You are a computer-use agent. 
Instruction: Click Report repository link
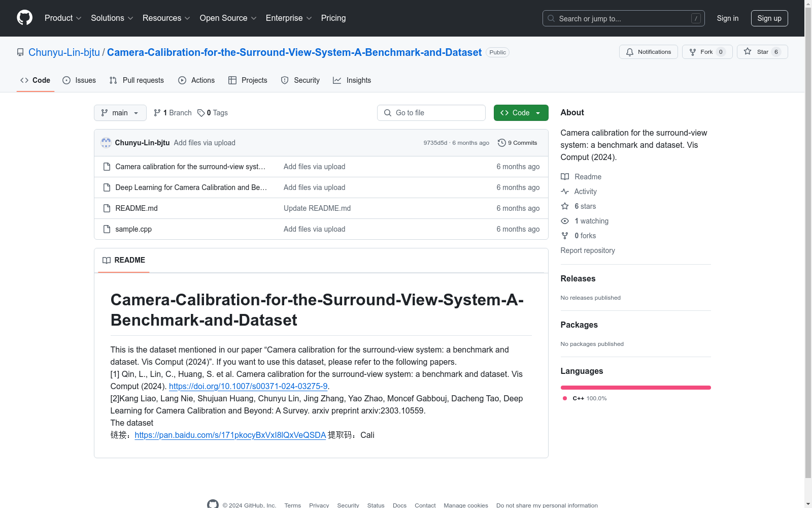point(588,250)
